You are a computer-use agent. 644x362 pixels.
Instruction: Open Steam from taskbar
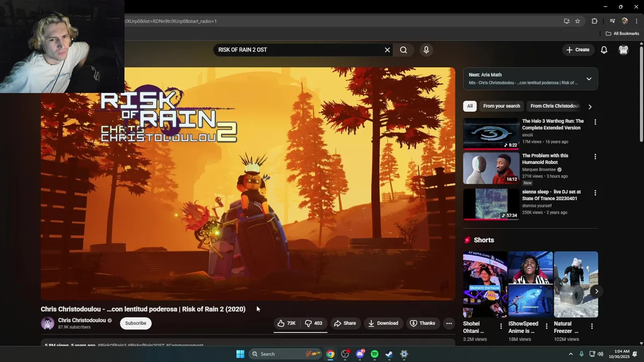389,354
